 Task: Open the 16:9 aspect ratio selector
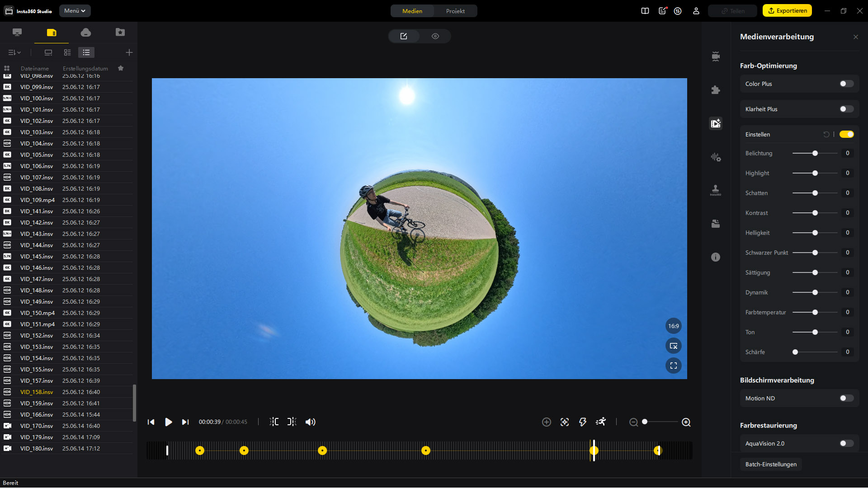674,326
